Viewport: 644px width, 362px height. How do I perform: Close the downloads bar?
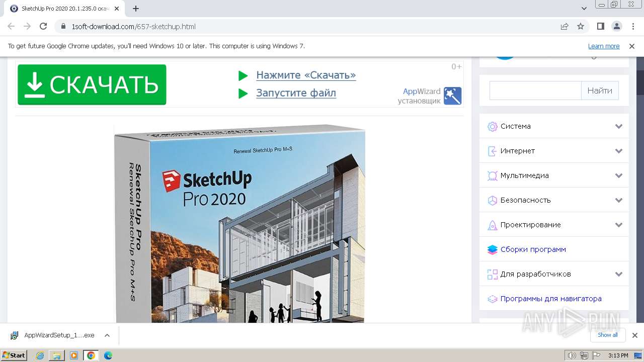(635, 335)
